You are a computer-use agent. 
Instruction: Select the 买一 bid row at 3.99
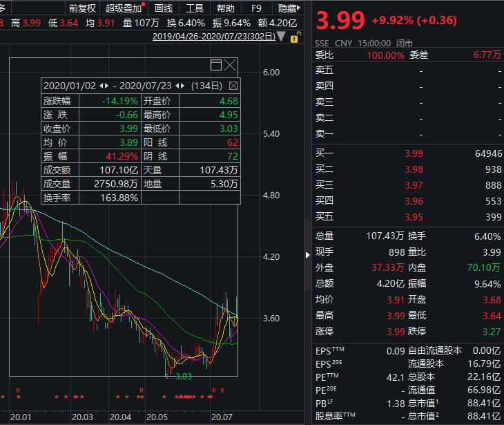pyautogui.click(x=407, y=153)
